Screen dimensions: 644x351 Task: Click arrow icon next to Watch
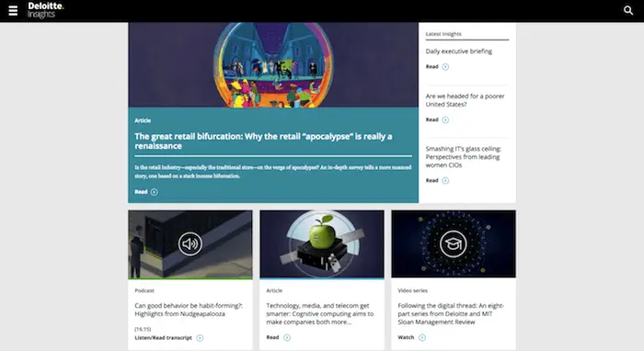422,337
